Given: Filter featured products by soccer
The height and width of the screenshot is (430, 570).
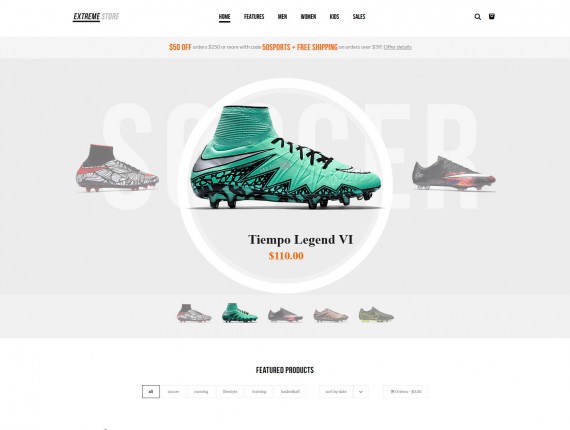Looking at the screenshot, I should [x=173, y=391].
